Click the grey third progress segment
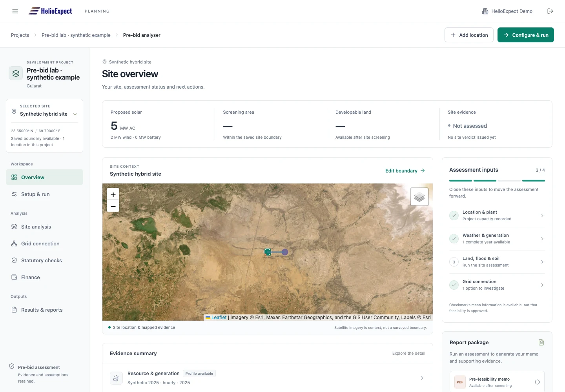The image size is (565, 392). (509, 181)
